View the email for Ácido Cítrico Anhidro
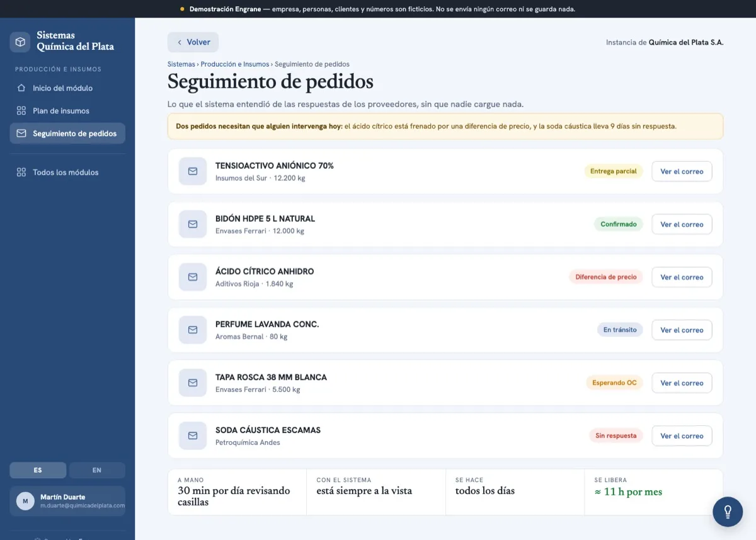The height and width of the screenshot is (540, 756). 682,277
